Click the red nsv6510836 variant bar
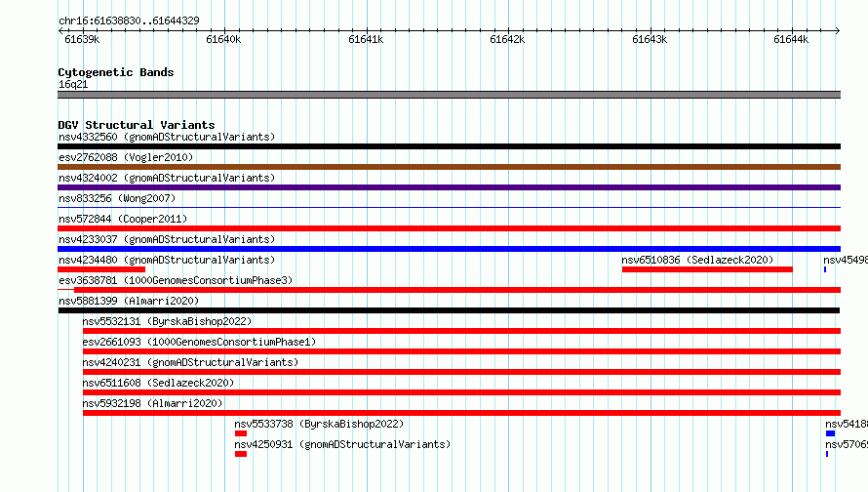The height and width of the screenshot is (492, 868). (x=707, y=269)
